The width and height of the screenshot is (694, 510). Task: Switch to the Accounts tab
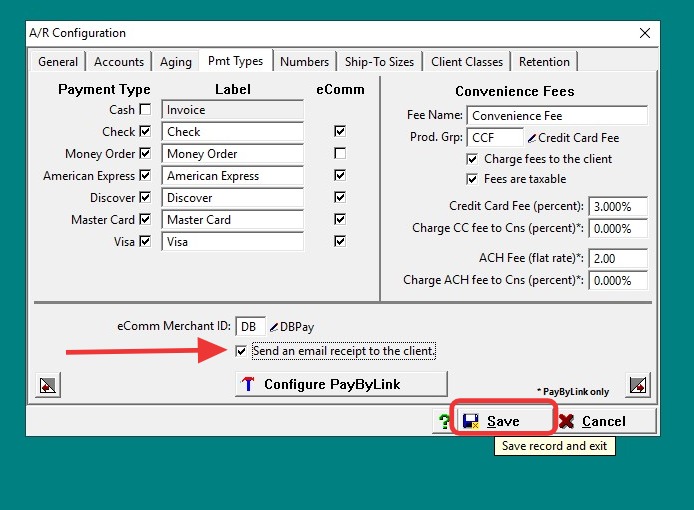(119, 62)
